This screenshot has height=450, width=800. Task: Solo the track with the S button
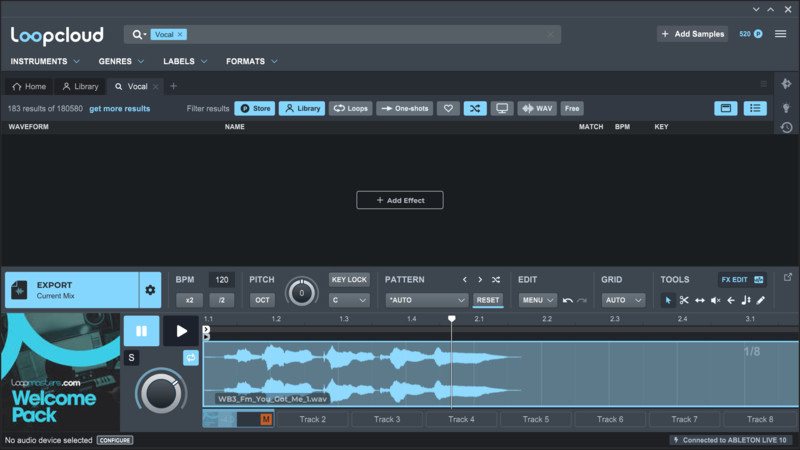click(x=132, y=358)
